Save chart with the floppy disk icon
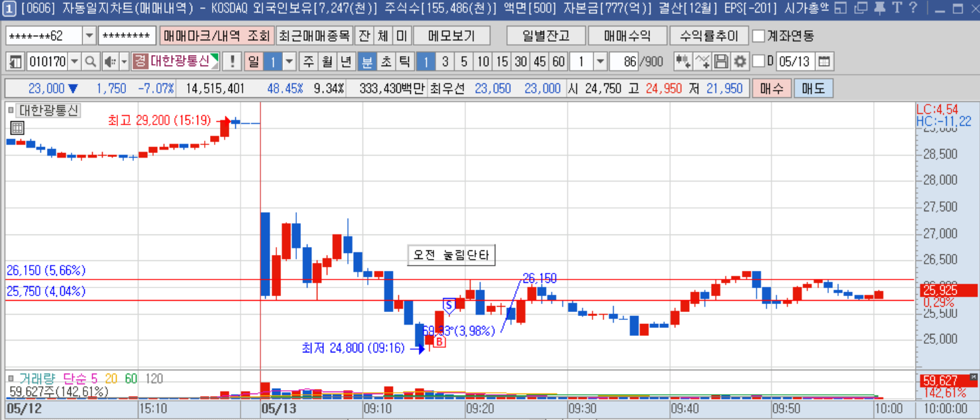Viewport: 980px width, 420px height. [x=721, y=62]
